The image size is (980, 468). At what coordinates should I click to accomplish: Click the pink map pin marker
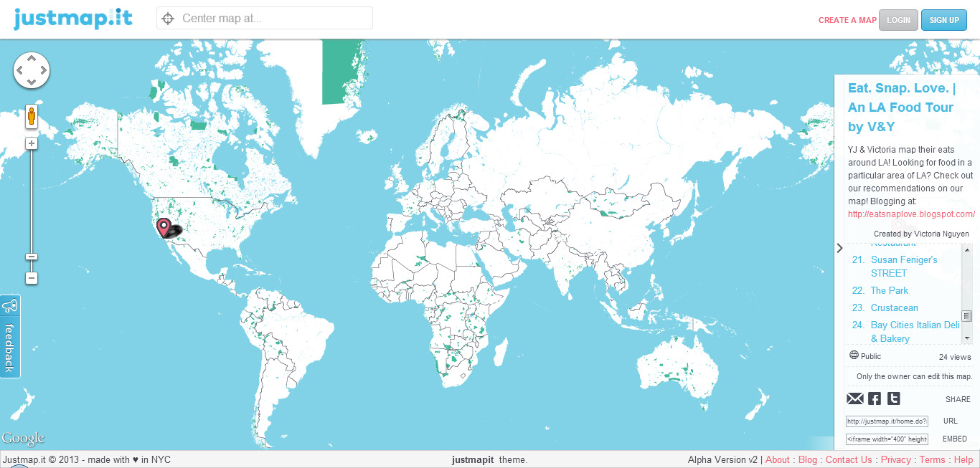[164, 227]
